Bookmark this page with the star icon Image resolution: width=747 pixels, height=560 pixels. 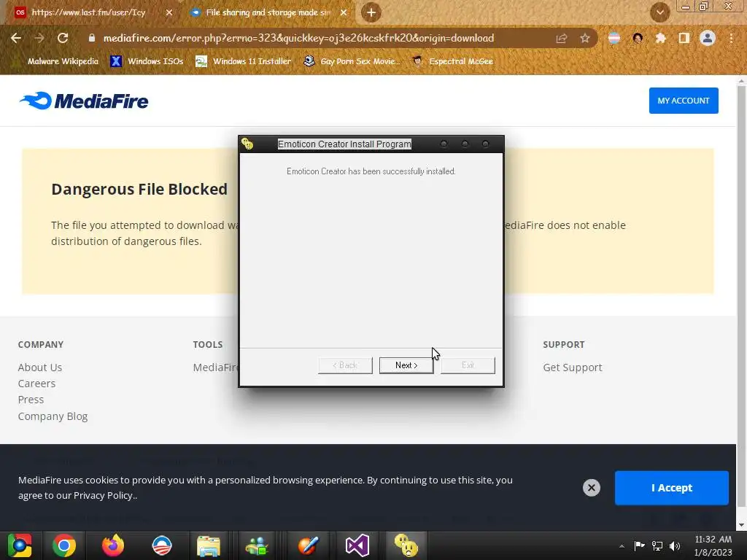pos(585,38)
